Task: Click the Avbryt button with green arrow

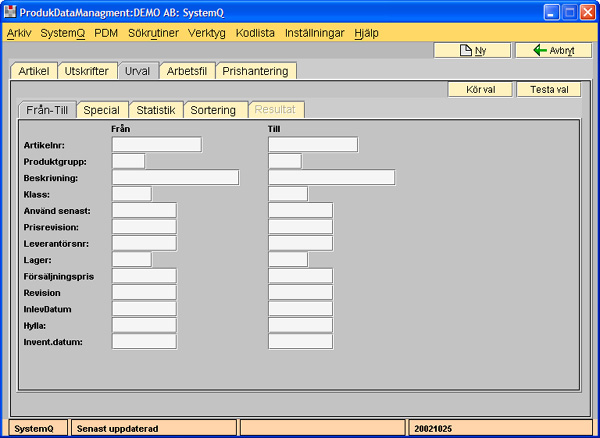Action: tap(548, 50)
